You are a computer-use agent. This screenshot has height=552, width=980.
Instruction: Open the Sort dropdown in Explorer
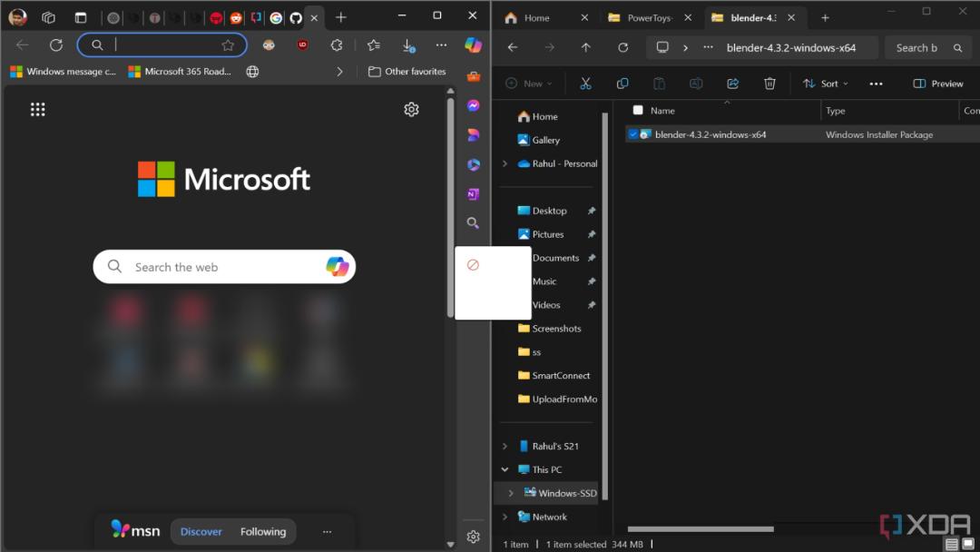coord(825,84)
